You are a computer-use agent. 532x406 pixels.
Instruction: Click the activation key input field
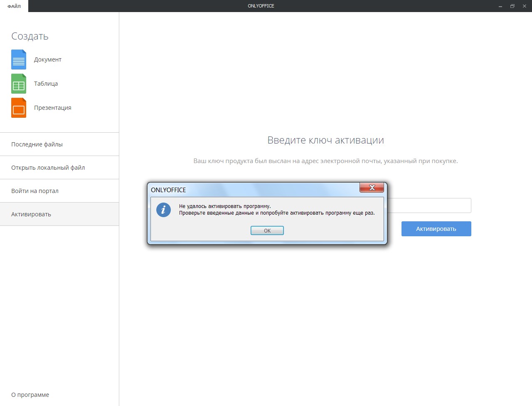tap(429, 205)
